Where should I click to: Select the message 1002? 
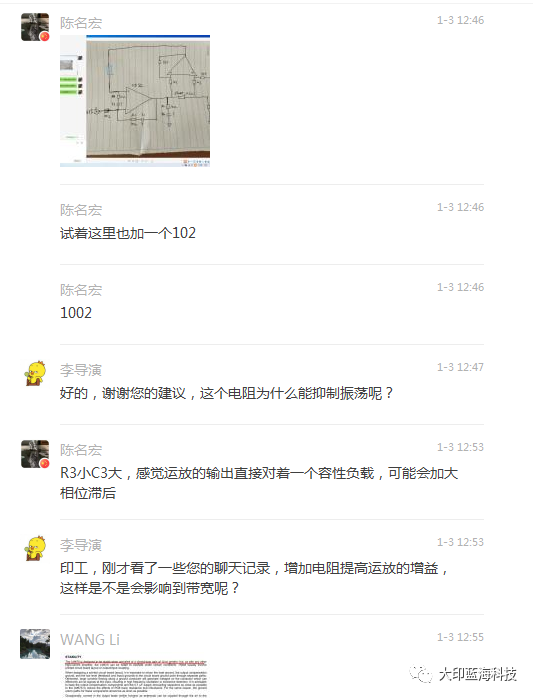click(76, 313)
